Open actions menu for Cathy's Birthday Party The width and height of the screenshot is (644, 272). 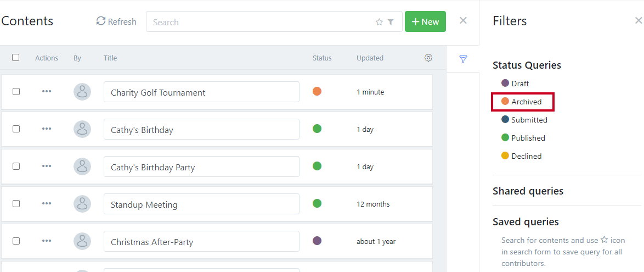coord(47,166)
